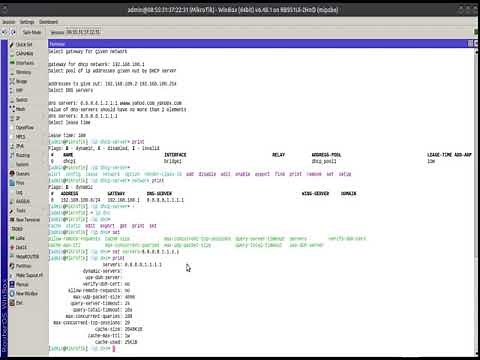Click the terminal command prompt cursor
Image resolution: width=480 pixels, height=360 pixels.
coord(114,349)
